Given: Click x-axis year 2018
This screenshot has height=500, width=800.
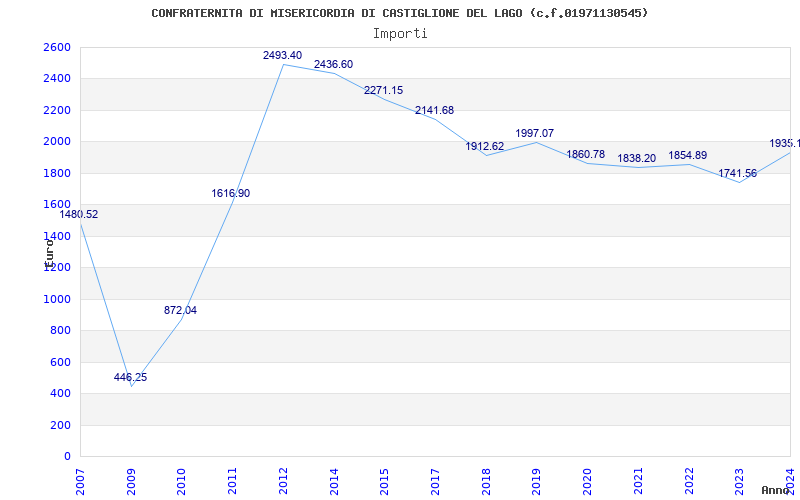Looking at the screenshot, I should tap(486, 483).
